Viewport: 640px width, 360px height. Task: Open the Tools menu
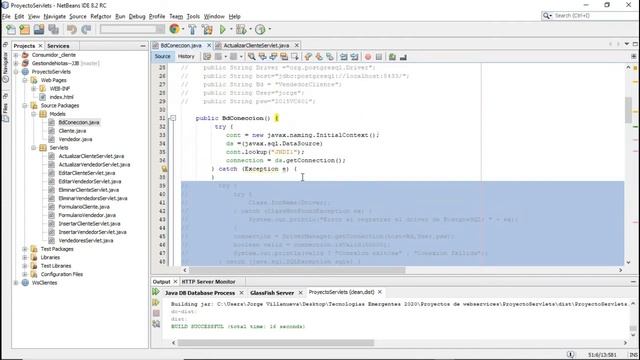[193, 16]
